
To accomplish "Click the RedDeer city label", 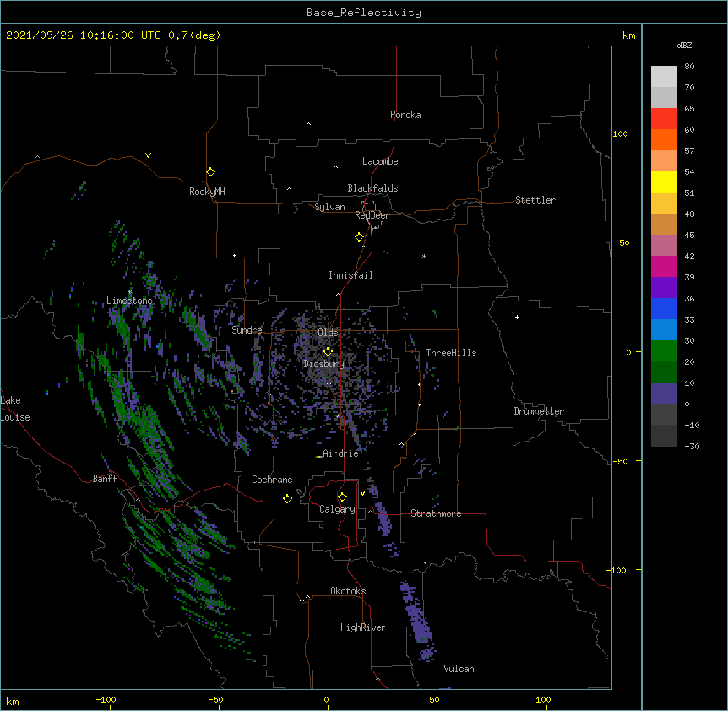I will point(372,215).
